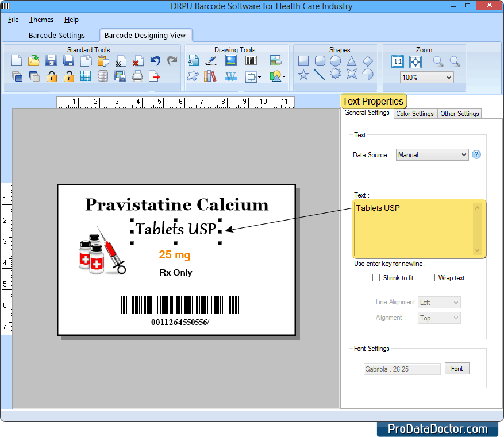Select the Text drawing tool
Viewport: 504px width, 437px height.
pos(194,60)
